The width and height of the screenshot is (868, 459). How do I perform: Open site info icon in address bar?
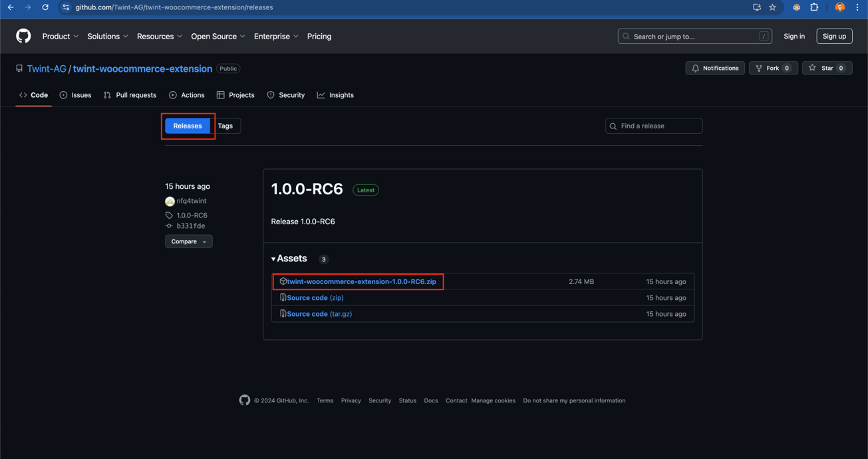[66, 7]
